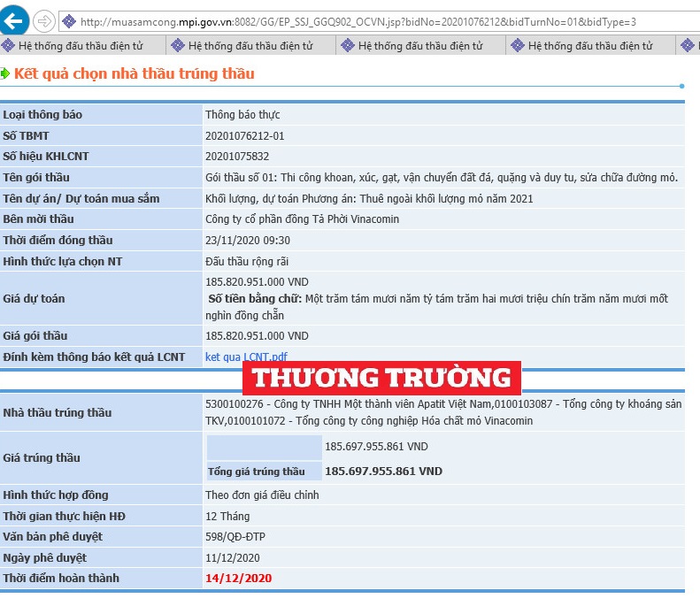Click the browser forward arrow button
Image resolution: width=700 pixels, height=606 pixels.
43,21
